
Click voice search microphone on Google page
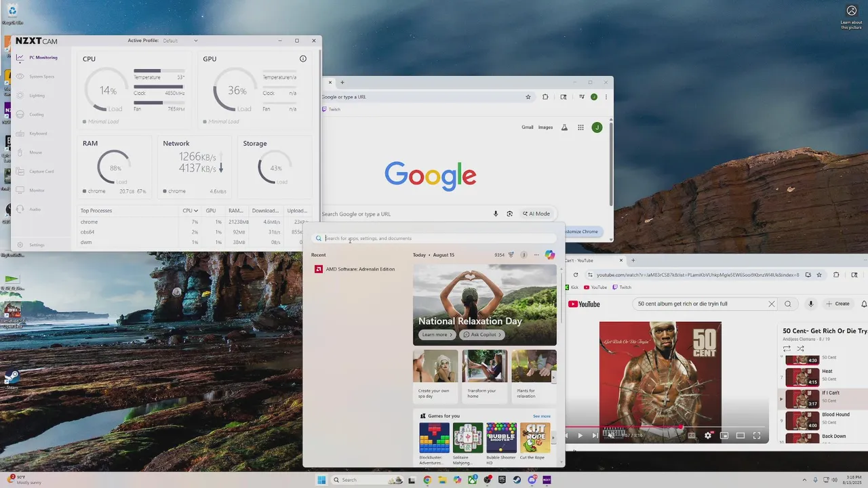point(496,213)
